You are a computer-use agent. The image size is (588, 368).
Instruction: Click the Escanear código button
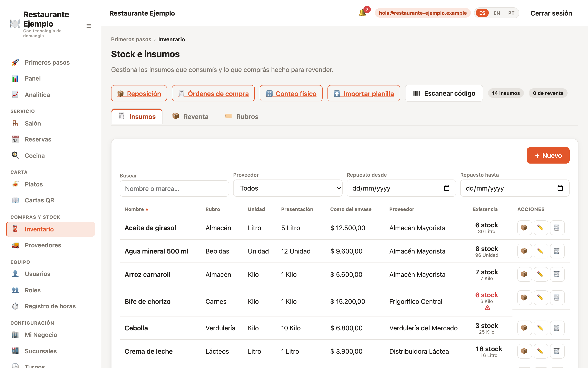[x=444, y=93]
